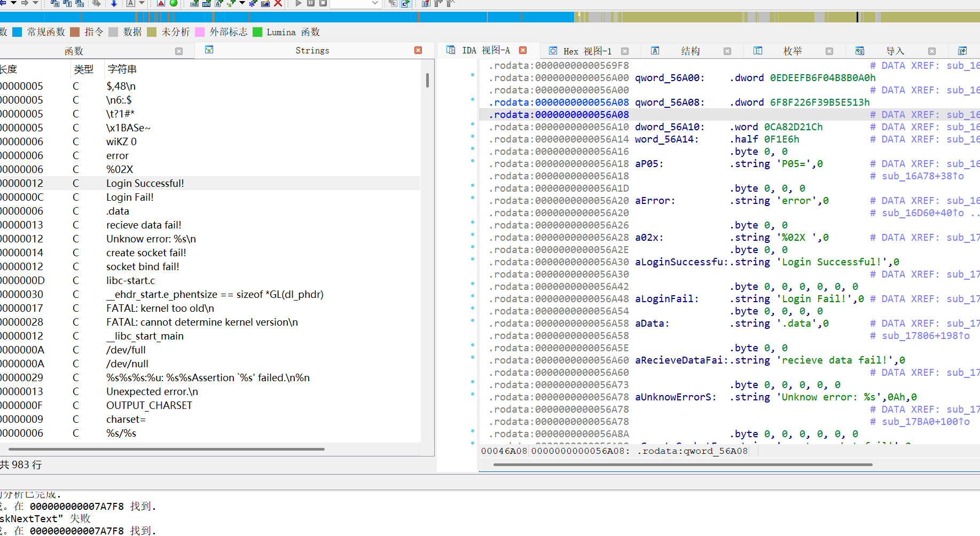Screen dimensions: 980x536
Task: Select the 'Login Fail!' string row
Action: [210, 197]
